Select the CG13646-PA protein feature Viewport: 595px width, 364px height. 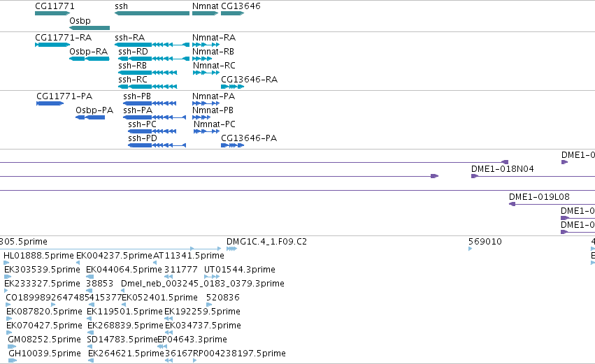(x=232, y=145)
